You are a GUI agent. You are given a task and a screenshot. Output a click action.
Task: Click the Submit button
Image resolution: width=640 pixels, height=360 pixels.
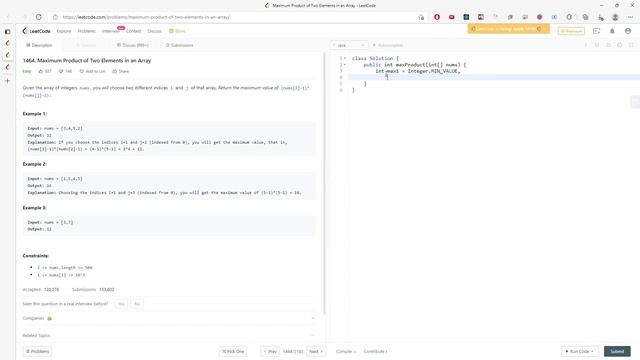click(617, 351)
